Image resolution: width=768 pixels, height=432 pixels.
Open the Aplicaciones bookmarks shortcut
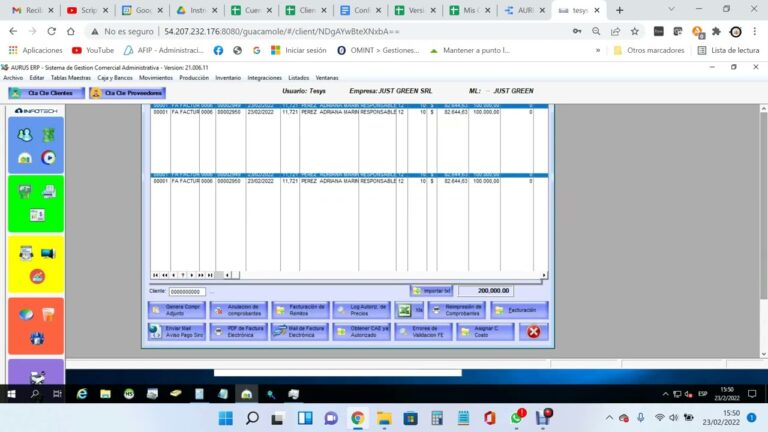point(36,50)
